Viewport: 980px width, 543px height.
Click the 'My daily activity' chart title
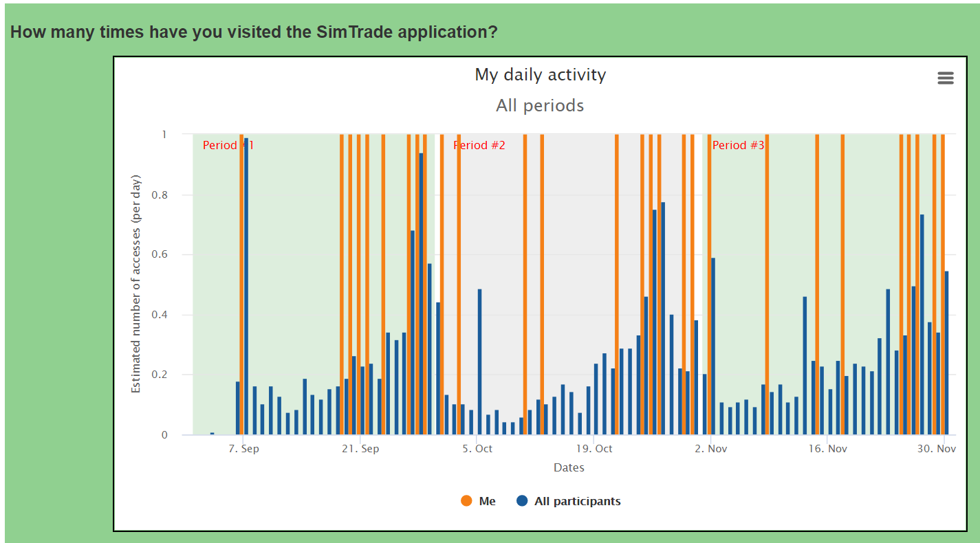[x=541, y=74]
